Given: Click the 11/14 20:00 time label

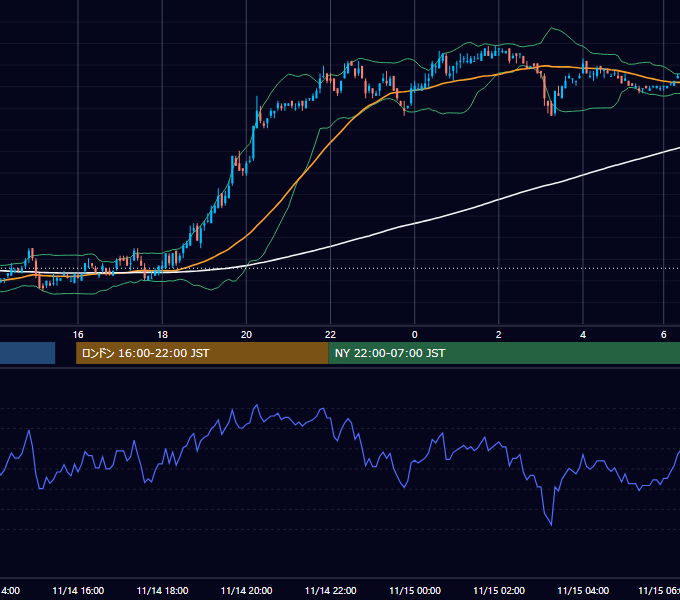Looking at the screenshot, I should pos(246,591).
